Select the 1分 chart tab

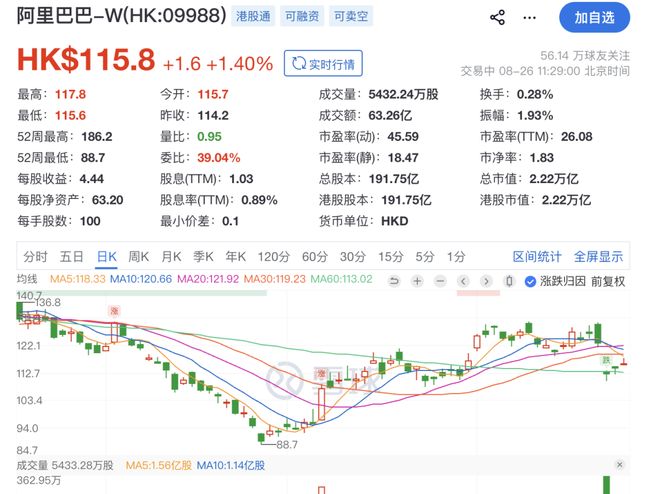pos(456,256)
